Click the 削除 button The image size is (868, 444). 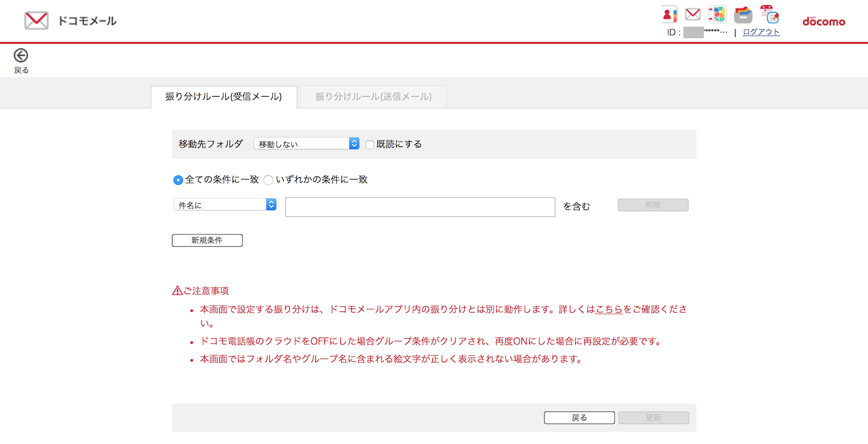click(x=653, y=205)
